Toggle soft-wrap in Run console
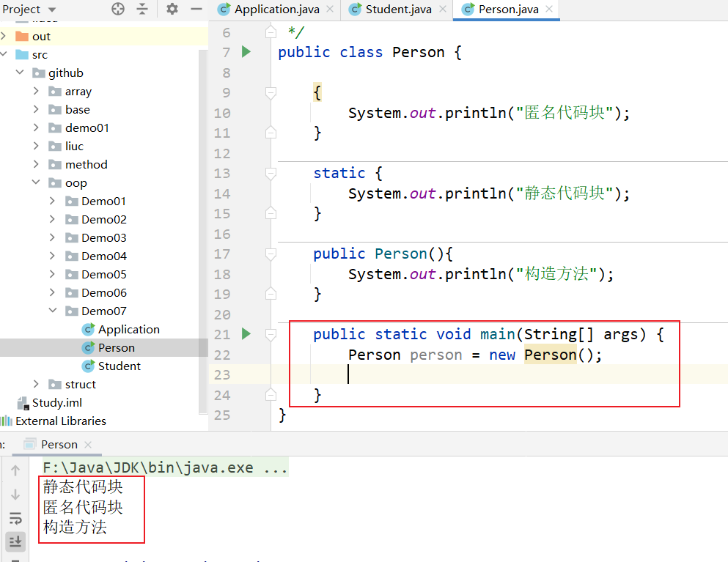Screen dimensions: 728x562 (x=15, y=519)
